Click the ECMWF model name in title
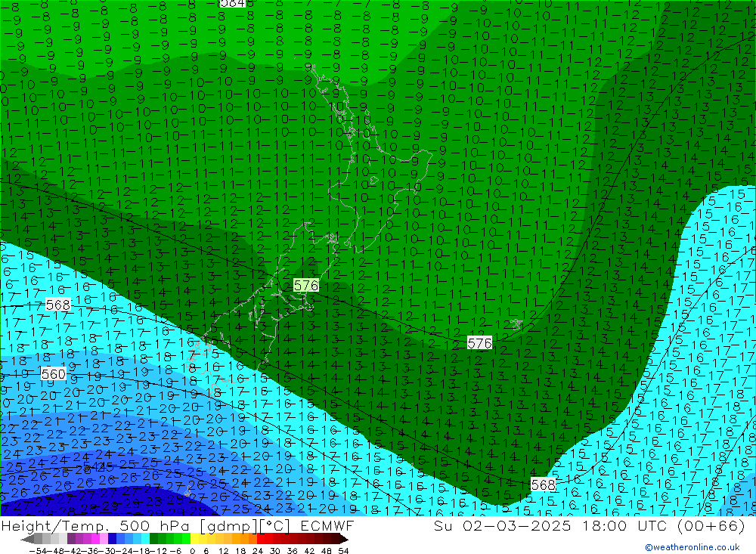 [x=327, y=525]
